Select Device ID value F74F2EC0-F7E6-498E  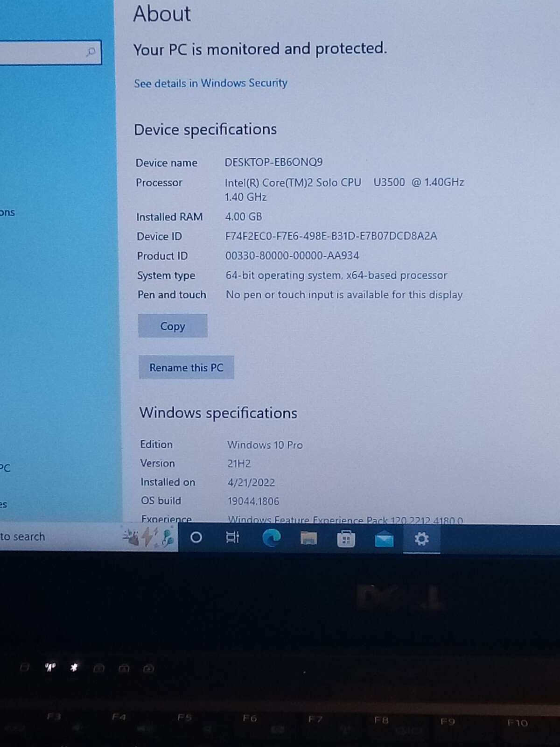[x=331, y=236]
